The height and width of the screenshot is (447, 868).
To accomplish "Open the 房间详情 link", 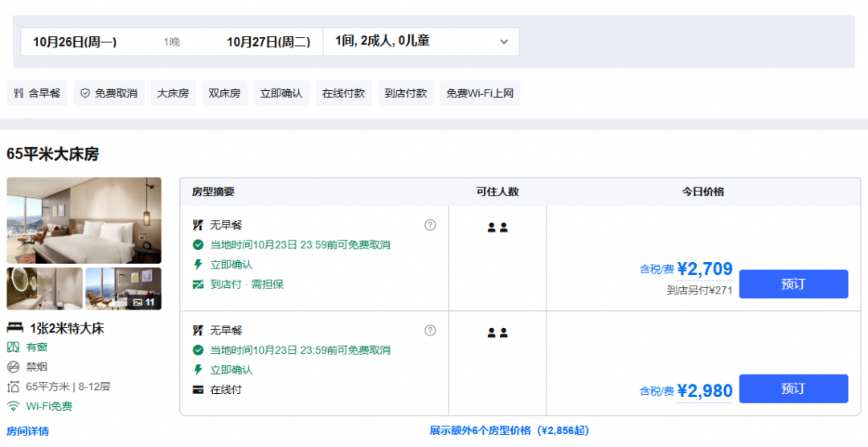I will pos(27,431).
